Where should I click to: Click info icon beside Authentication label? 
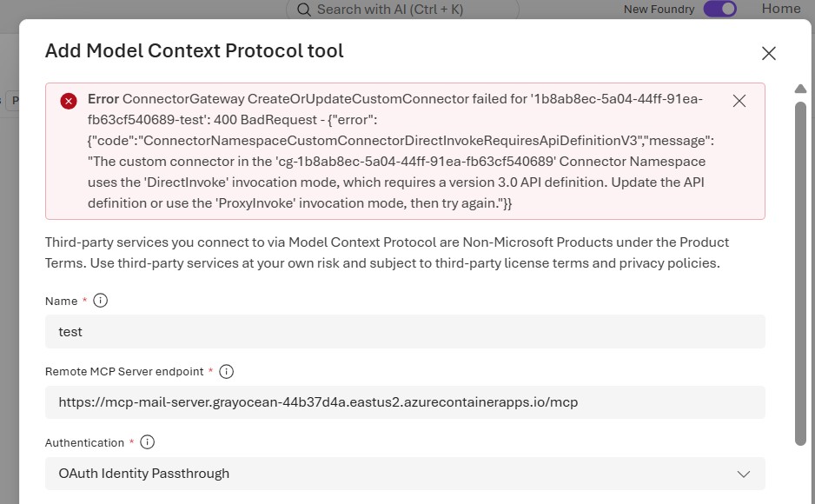[148, 442]
